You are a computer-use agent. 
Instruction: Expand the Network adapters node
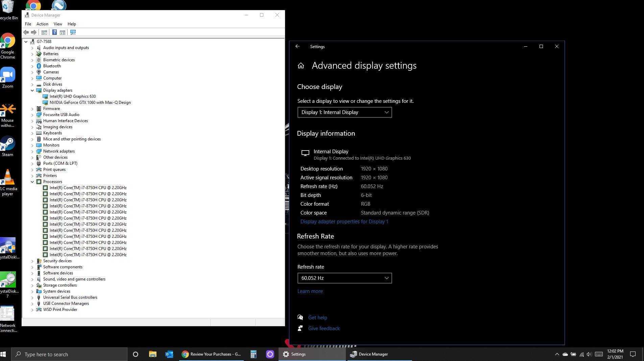click(x=32, y=151)
